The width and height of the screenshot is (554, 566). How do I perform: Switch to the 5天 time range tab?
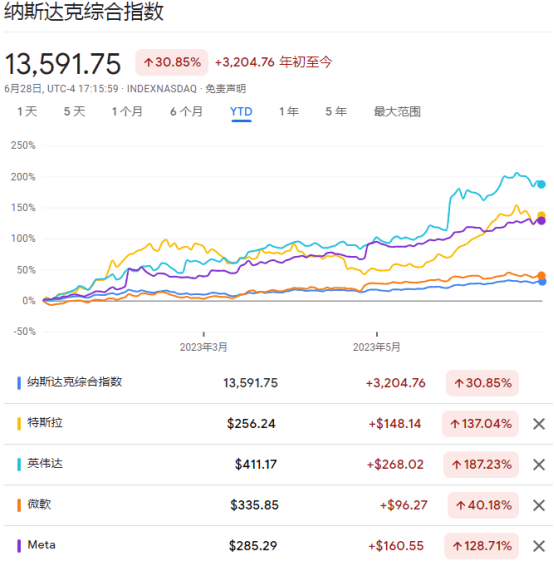click(x=75, y=112)
